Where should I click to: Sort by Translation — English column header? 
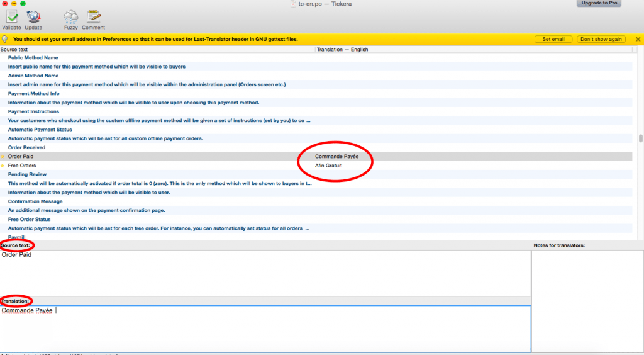pyautogui.click(x=474, y=49)
